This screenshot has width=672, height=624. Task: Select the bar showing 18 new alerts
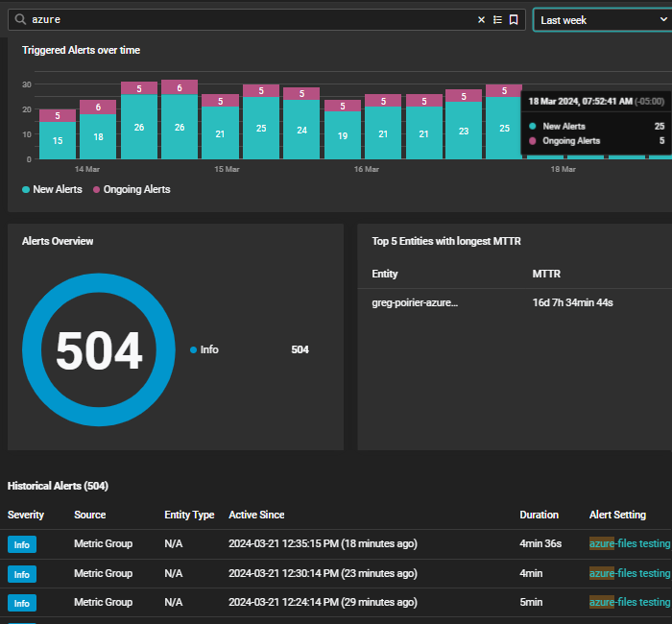(x=98, y=136)
